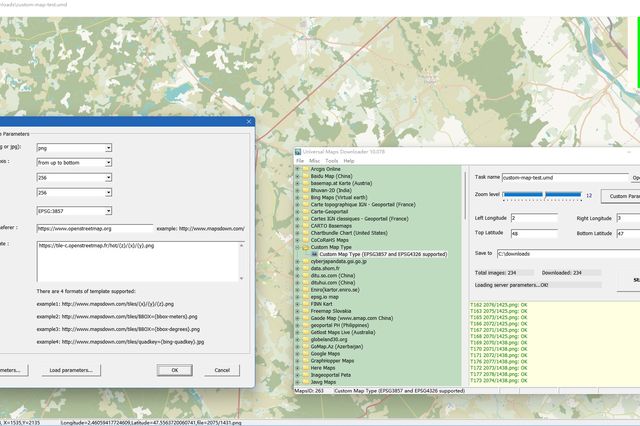The height and width of the screenshot is (426, 640).
Task: Expand the FINN Kart tree node
Action: click(298, 304)
